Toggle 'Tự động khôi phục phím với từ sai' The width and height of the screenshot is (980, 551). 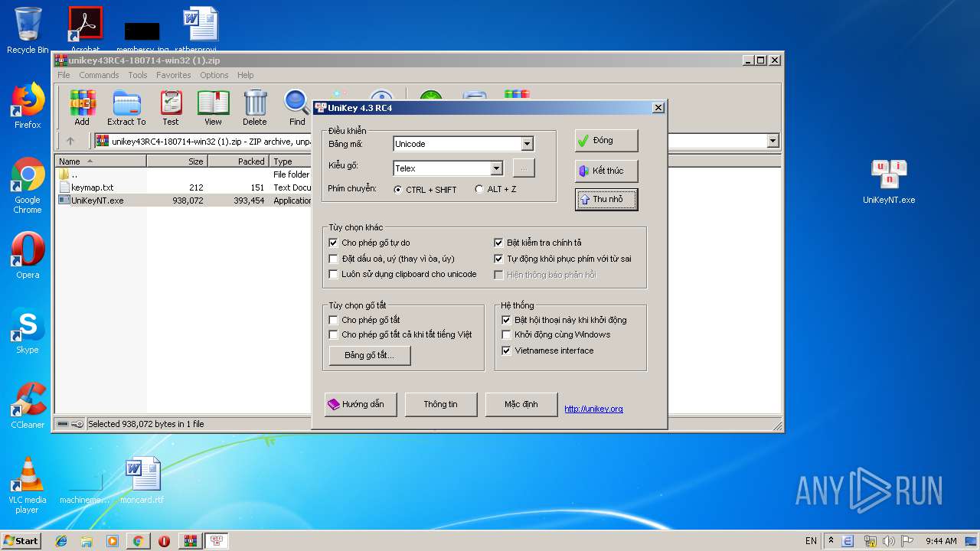coord(498,259)
